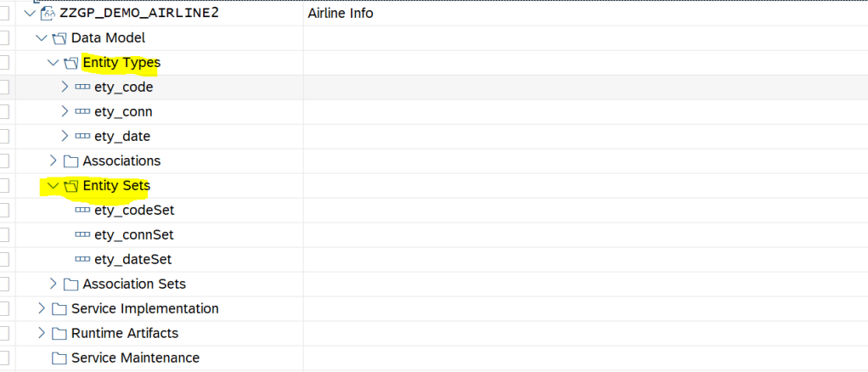Click the ZZGP_DEMO_AIRLINE2 project icon
This screenshot has width=868, height=372.
[x=48, y=14]
